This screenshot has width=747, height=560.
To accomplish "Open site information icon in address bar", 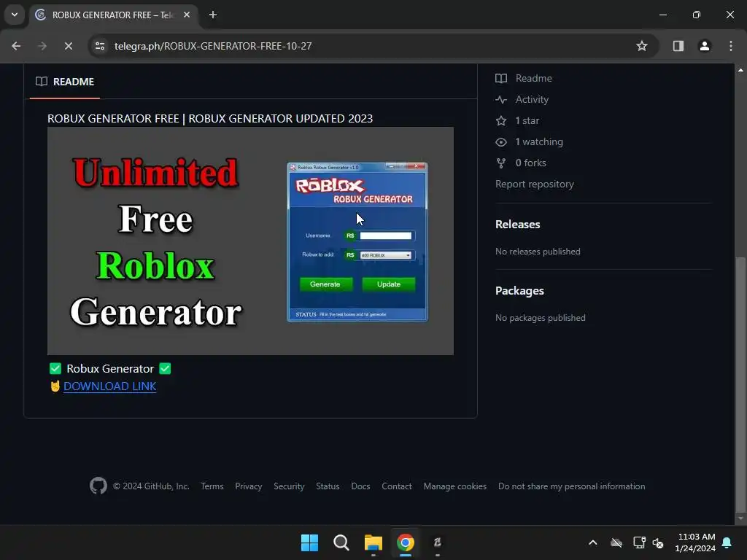I will click(x=100, y=46).
